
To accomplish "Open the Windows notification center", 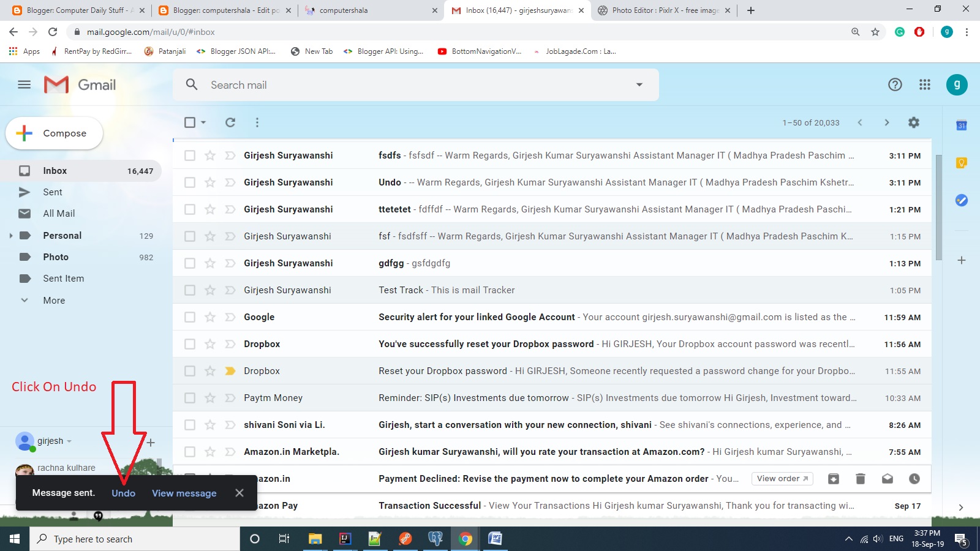I will 960,539.
